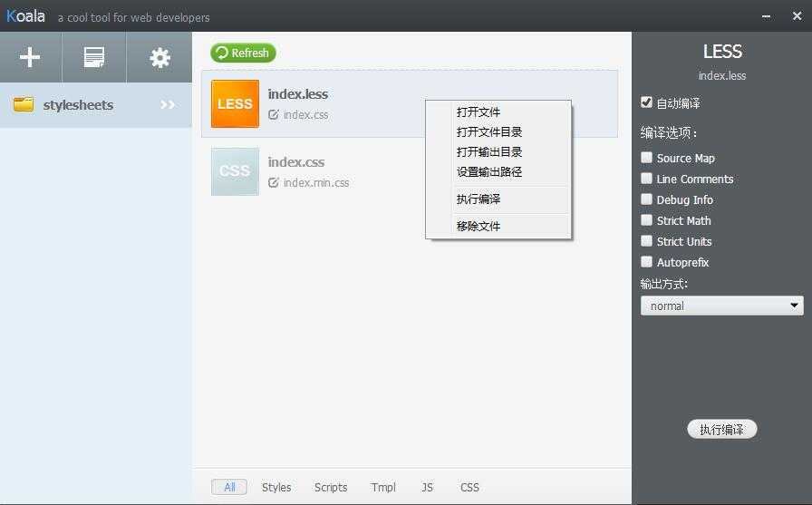The image size is (812, 505).
Task: Edit output path icon beside index.min.css
Action: click(x=274, y=182)
